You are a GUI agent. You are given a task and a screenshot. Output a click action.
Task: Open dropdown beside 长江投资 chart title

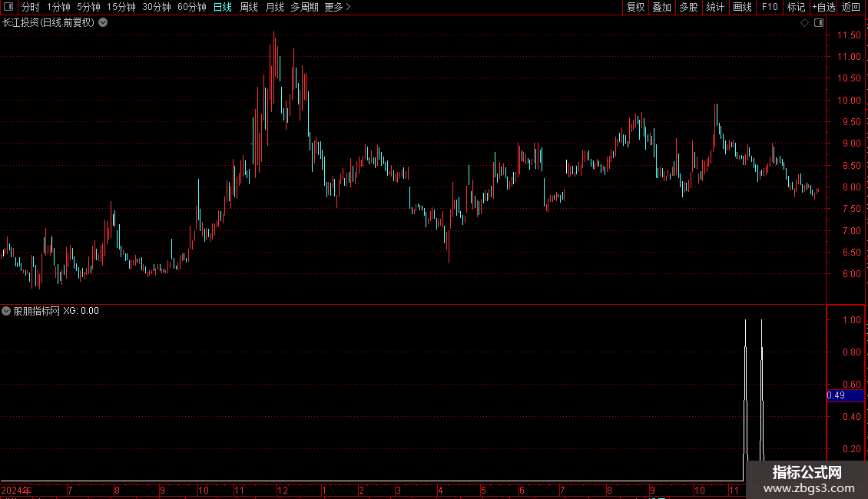(x=103, y=23)
